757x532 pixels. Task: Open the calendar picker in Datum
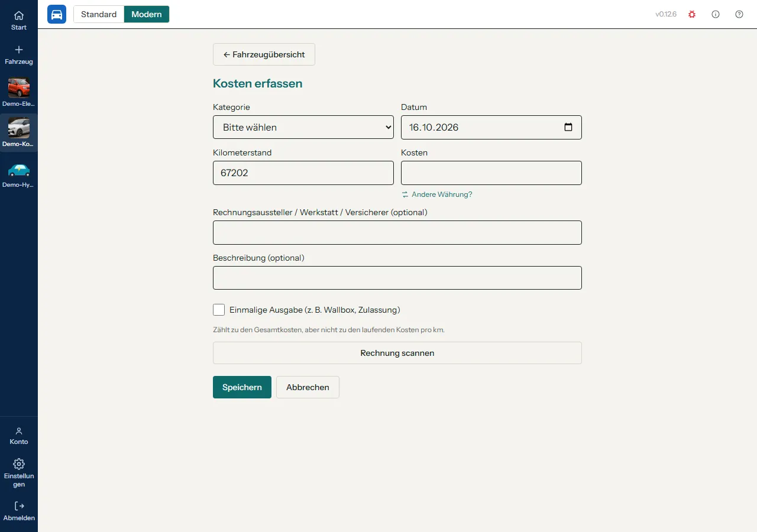(x=568, y=127)
